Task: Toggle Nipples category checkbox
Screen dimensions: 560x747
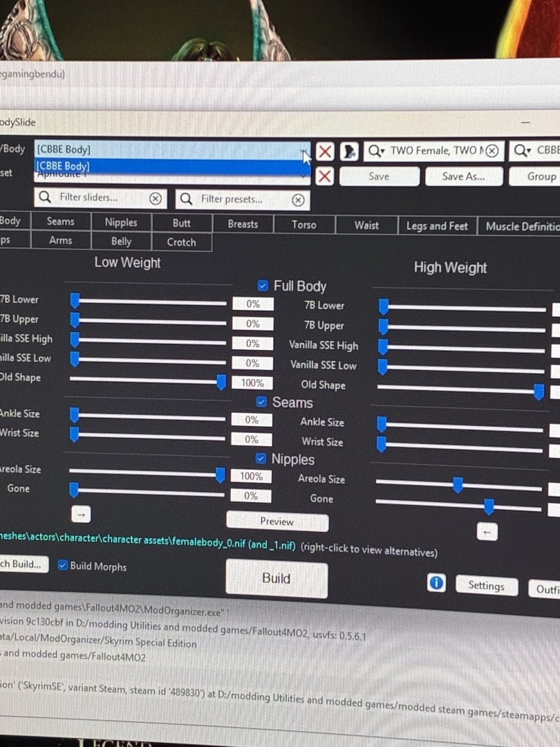Action: (261, 459)
